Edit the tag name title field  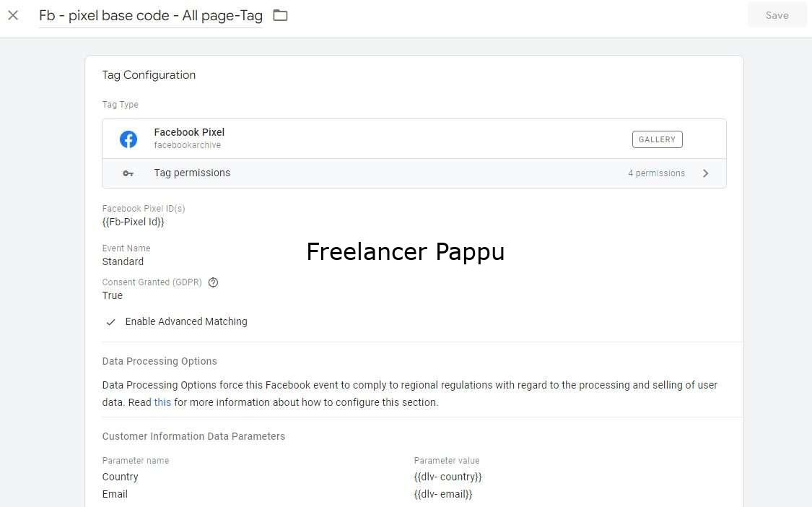pyautogui.click(x=151, y=16)
